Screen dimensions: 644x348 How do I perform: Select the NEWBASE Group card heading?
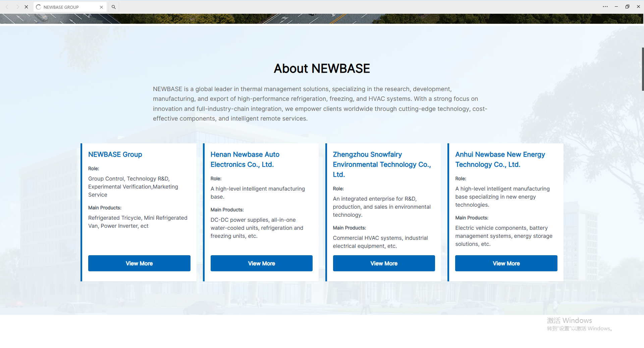(115, 154)
